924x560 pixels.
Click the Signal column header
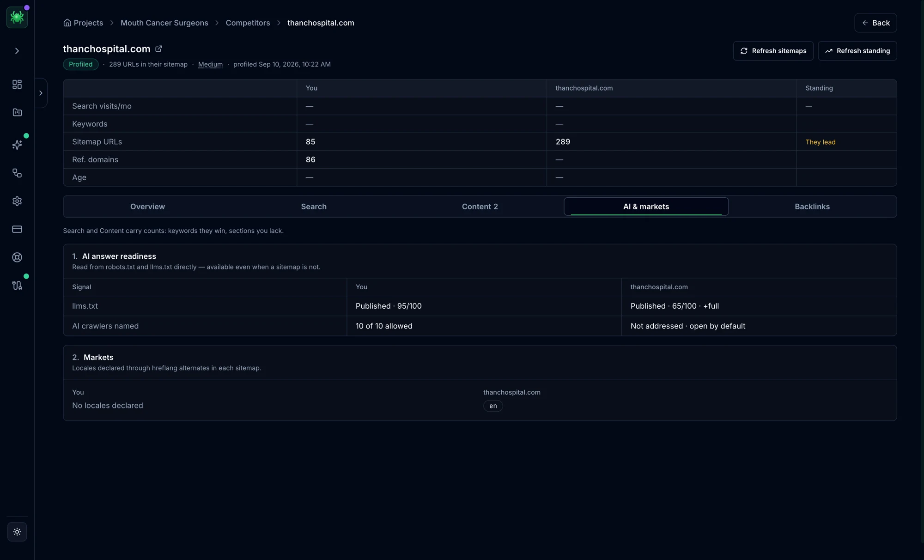pyautogui.click(x=82, y=287)
